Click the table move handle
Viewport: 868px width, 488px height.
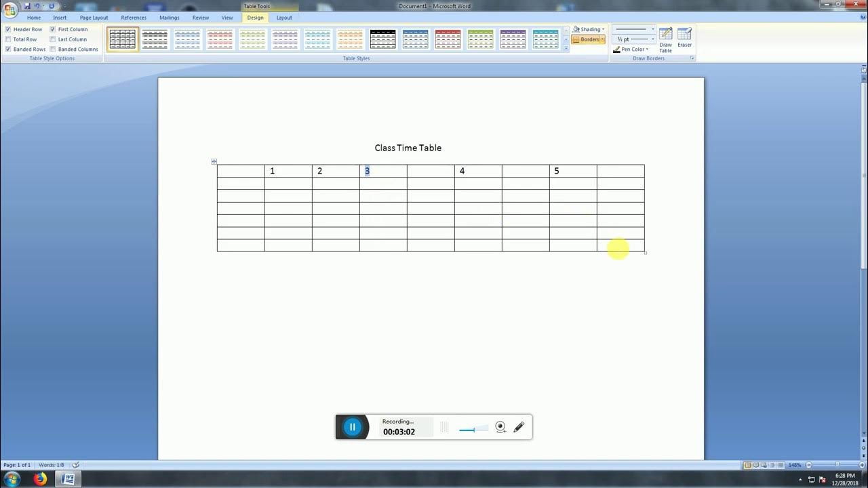click(214, 161)
